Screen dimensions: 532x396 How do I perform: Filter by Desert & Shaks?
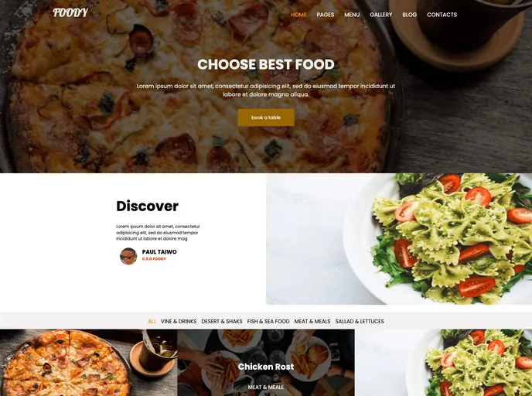pyautogui.click(x=222, y=321)
